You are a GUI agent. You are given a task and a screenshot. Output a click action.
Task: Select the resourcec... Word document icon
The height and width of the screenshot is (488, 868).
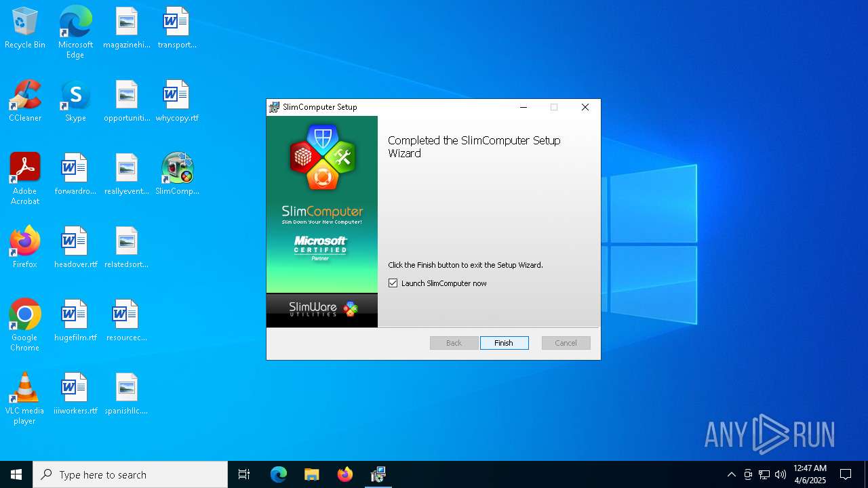point(127,321)
